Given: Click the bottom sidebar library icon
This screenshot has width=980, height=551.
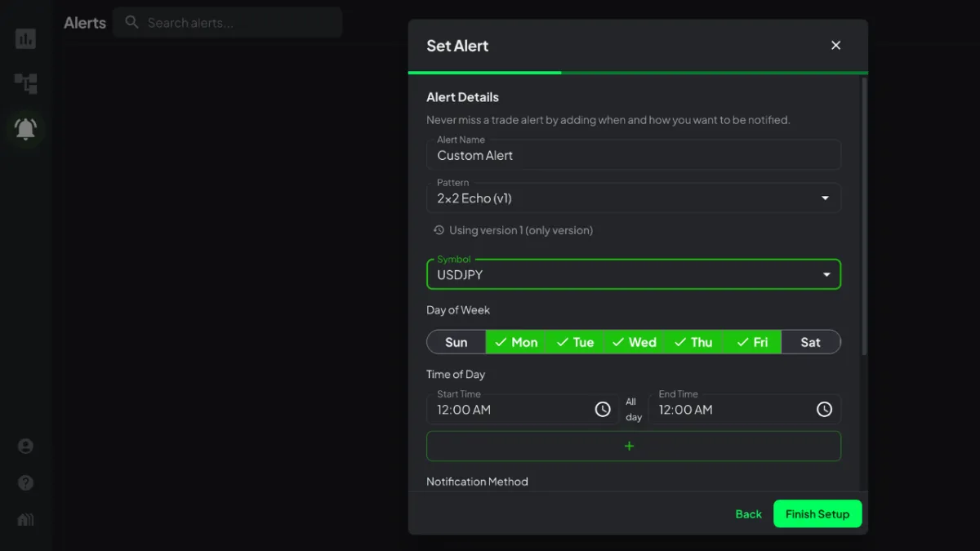Looking at the screenshot, I should [x=26, y=520].
